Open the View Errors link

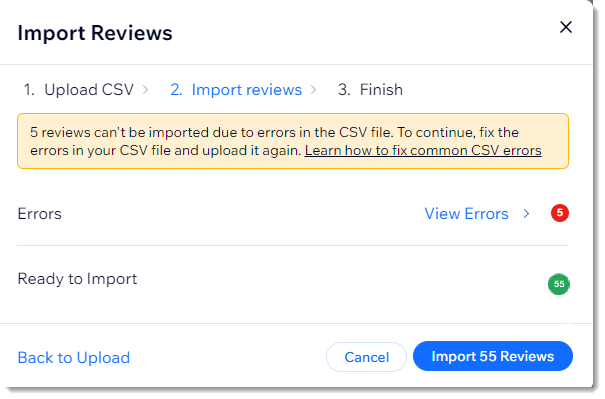tap(466, 213)
